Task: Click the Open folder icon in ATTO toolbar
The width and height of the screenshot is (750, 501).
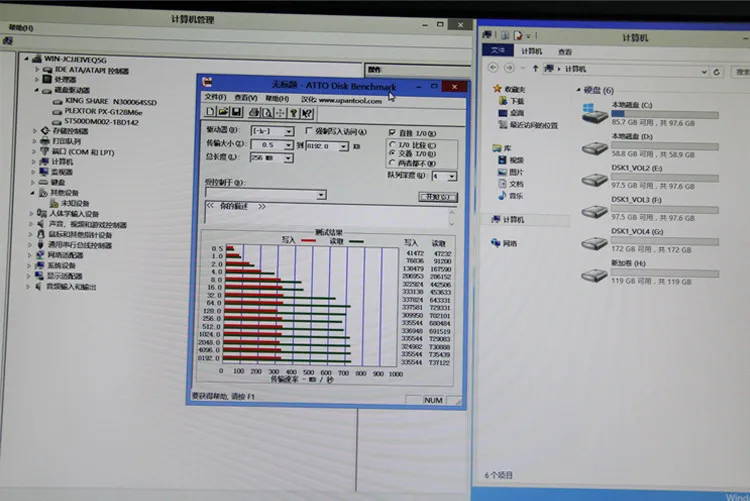Action: (x=222, y=112)
